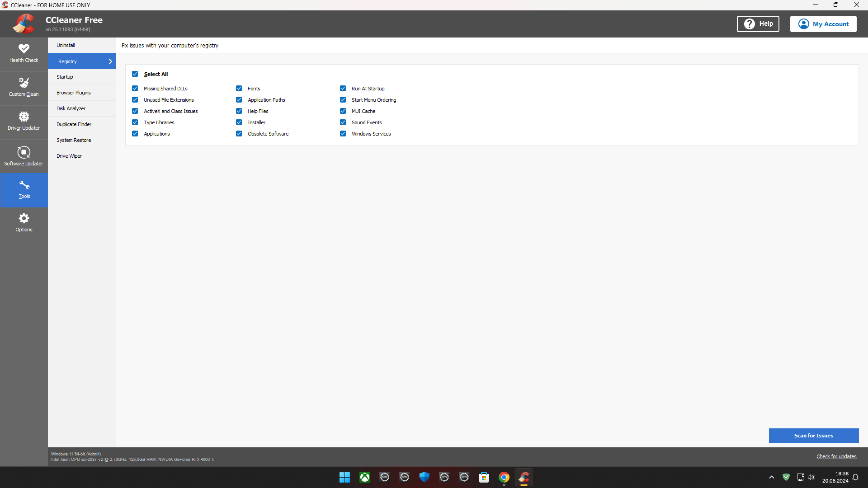
Task: Expand the Registry menu item
Action: [110, 61]
